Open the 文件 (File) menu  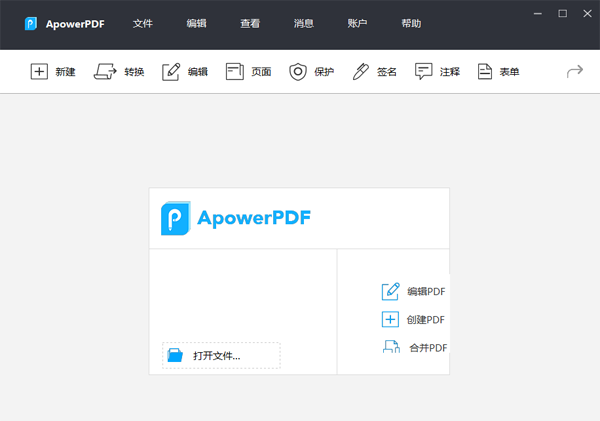143,24
